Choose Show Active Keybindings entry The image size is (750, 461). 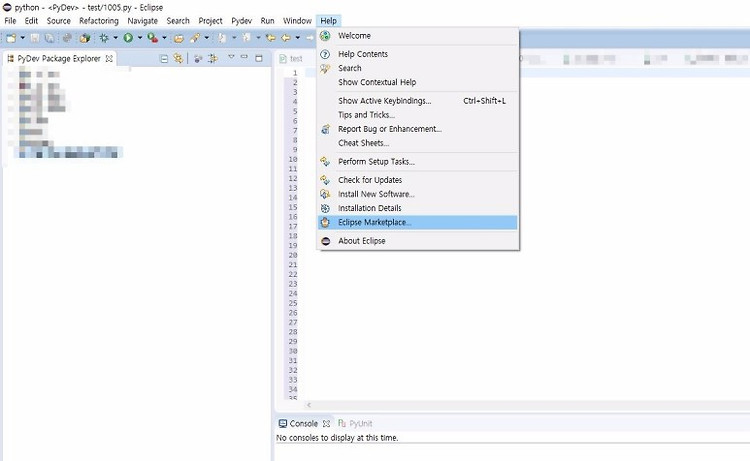(418, 101)
